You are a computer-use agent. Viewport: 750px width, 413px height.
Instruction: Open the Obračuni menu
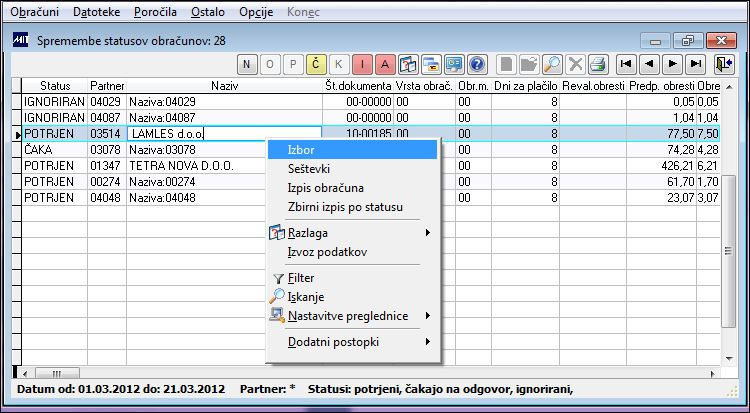click(x=34, y=12)
